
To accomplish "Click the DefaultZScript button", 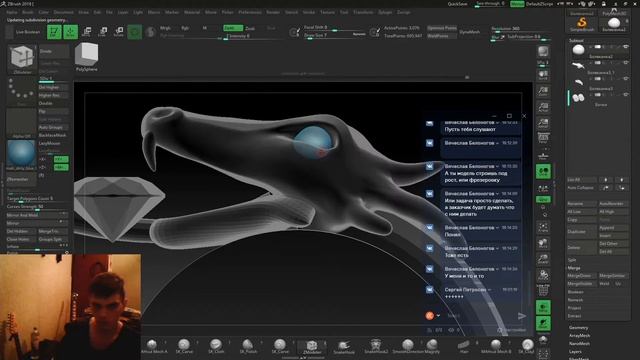I will point(540,4).
